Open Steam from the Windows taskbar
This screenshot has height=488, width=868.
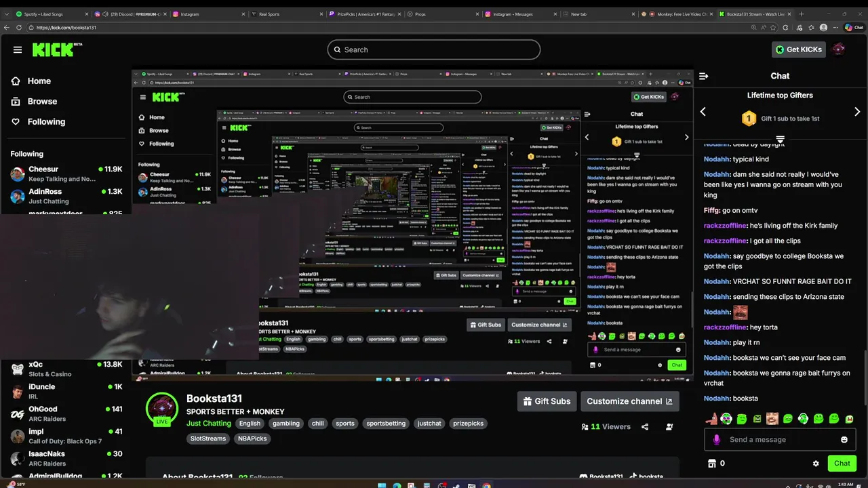point(456,485)
